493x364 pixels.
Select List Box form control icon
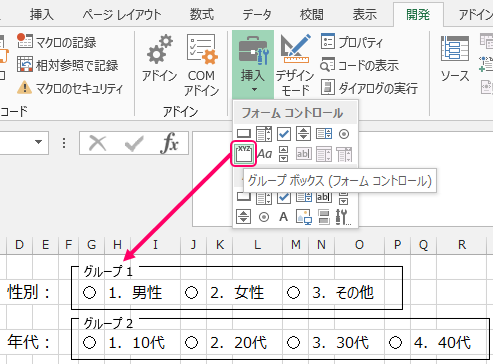(x=324, y=134)
